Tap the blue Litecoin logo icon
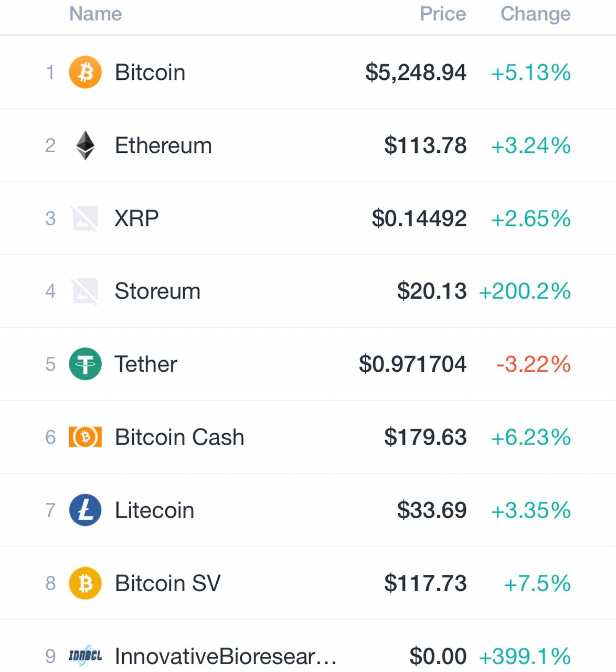The width and height of the screenshot is (616, 672). 85,510
